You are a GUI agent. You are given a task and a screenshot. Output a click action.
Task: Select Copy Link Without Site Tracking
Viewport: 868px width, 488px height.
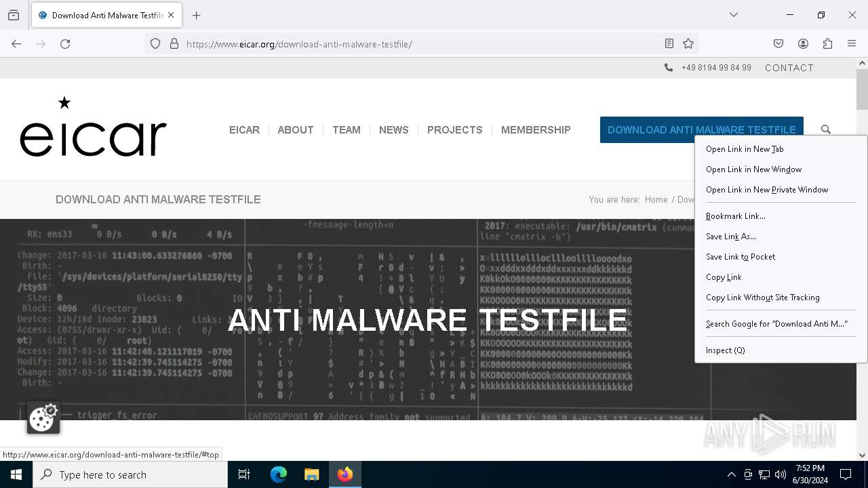pos(781,298)
